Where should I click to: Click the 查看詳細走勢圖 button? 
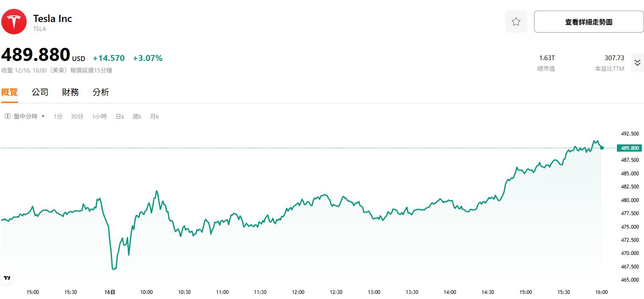[x=588, y=21]
